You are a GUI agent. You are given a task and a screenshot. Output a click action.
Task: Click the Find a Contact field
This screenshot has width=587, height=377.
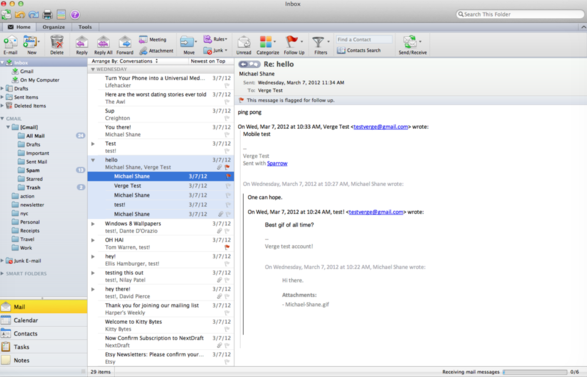click(364, 39)
